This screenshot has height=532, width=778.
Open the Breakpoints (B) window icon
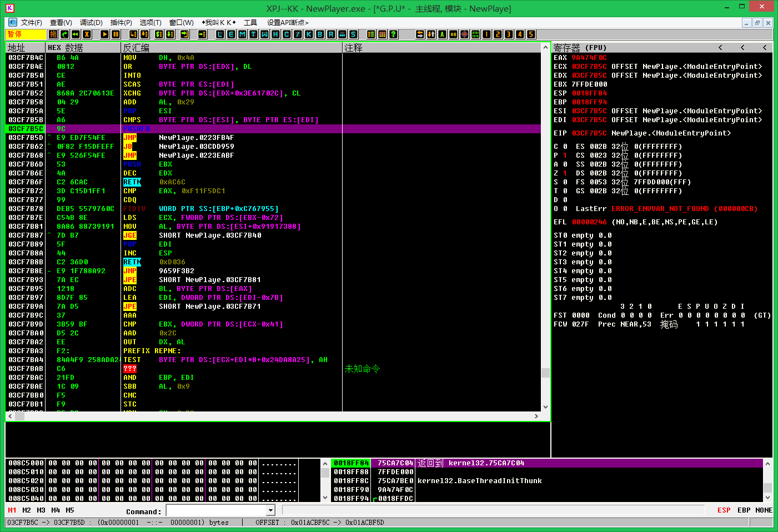tap(320, 34)
